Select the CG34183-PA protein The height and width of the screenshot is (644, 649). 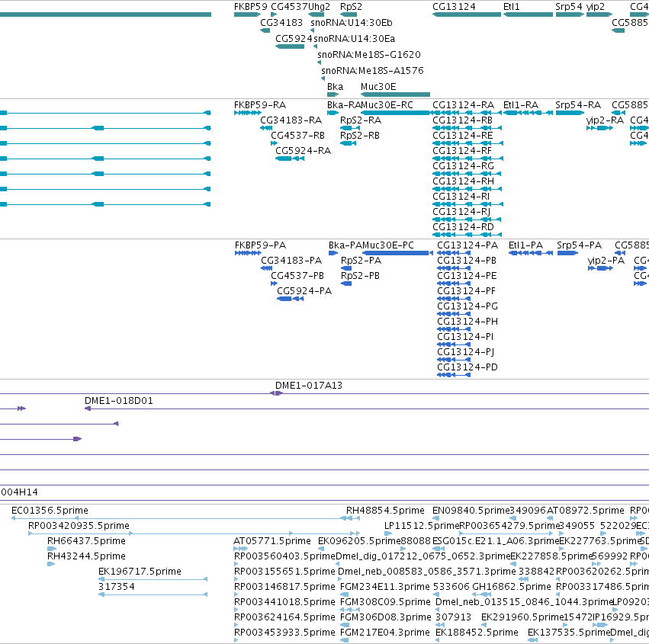[266, 268]
